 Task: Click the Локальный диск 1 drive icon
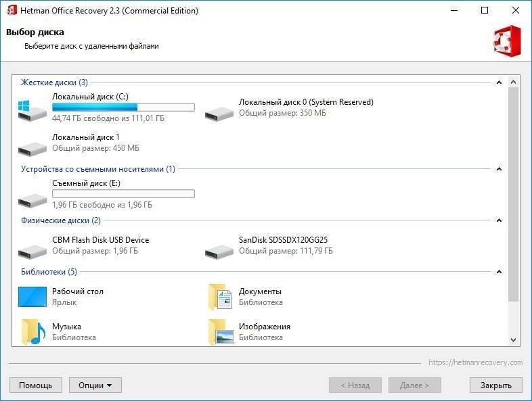[x=32, y=147]
